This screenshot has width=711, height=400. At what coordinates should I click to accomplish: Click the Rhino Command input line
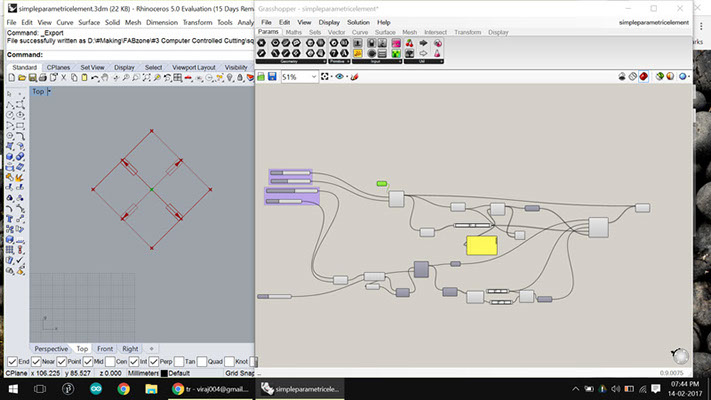pos(130,54)
